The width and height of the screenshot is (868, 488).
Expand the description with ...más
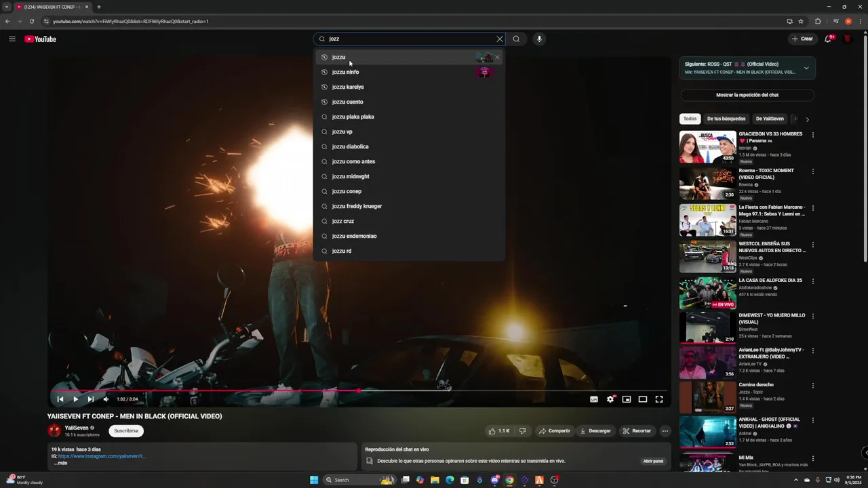click(61, 463)
